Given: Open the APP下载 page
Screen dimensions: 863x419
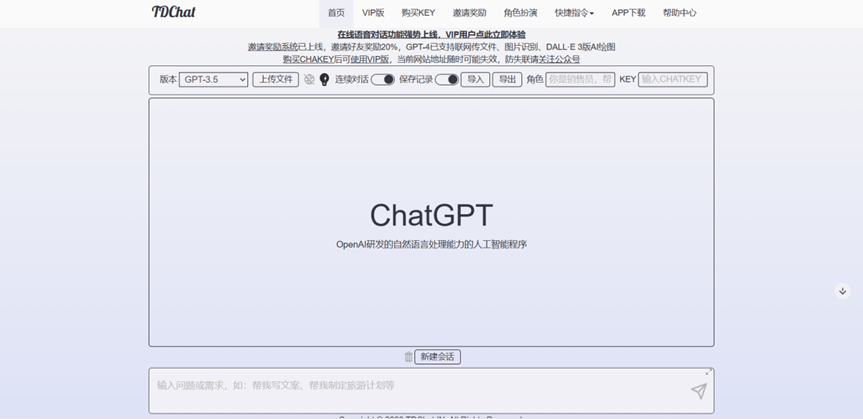Looking at the screenshot, I should 629,13.
